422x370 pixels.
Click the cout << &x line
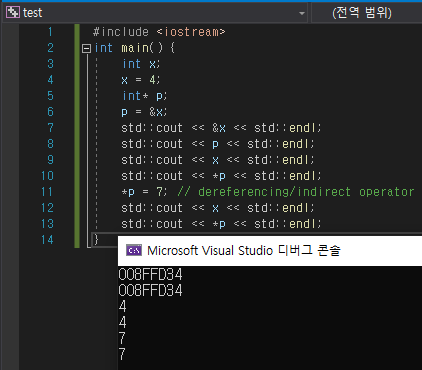pos(221,128)
